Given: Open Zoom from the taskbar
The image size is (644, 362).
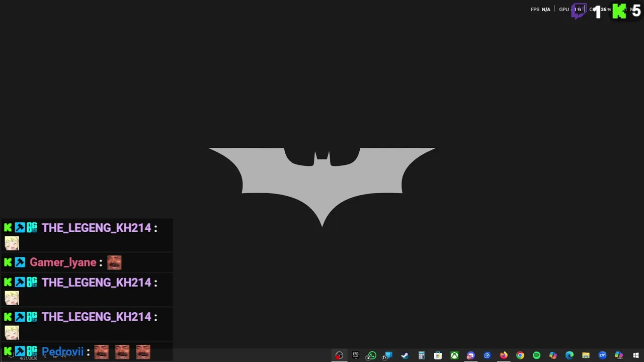Looking at the screenshot, I should click(602, 355).
